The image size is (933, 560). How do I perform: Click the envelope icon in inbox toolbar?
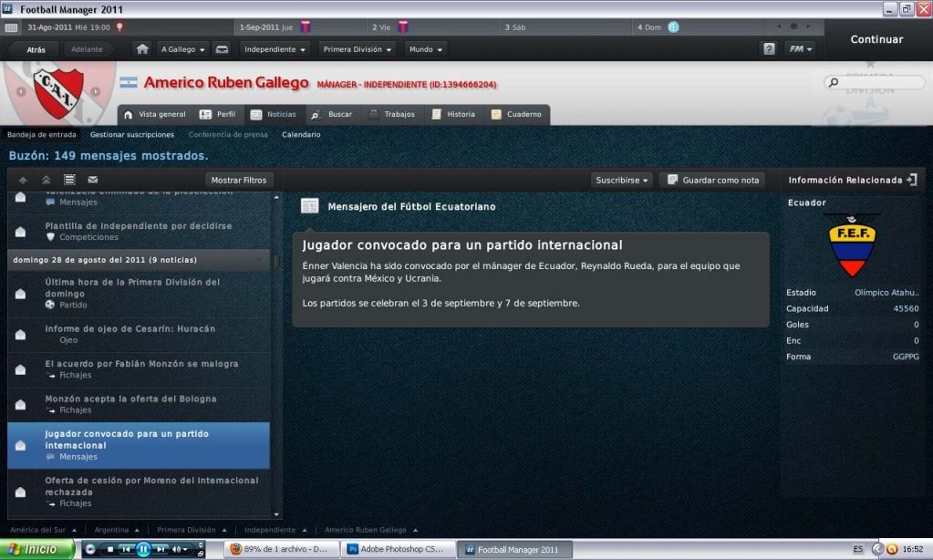pyautogui.click(x=93, y=180)
